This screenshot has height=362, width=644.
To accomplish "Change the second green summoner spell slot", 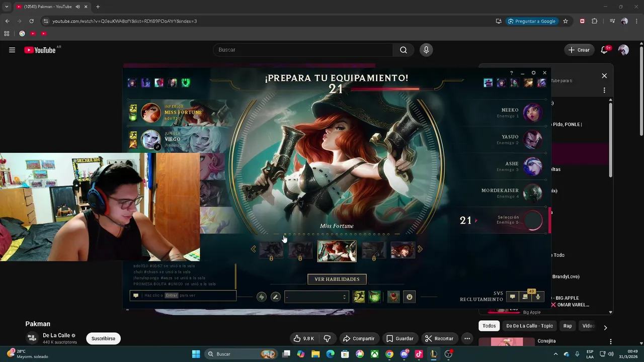I will pyautogui.click(x=374, y=297).
